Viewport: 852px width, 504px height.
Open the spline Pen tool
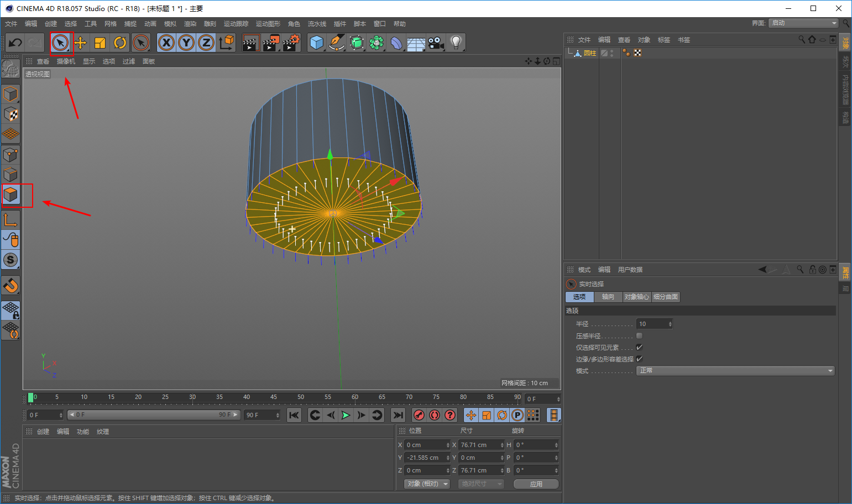coord(337,43)
